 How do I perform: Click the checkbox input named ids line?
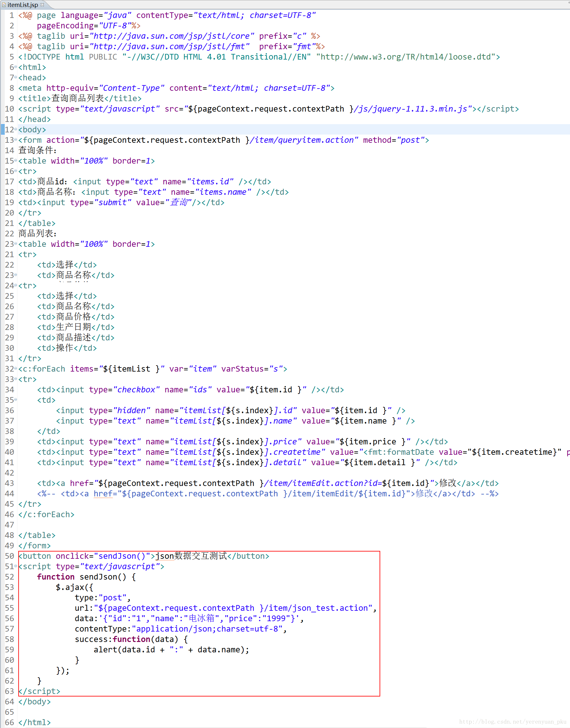pos(190,390)
